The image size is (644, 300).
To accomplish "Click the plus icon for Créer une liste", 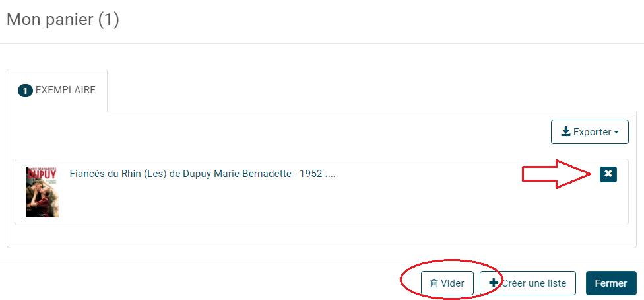I will [494, 283].
